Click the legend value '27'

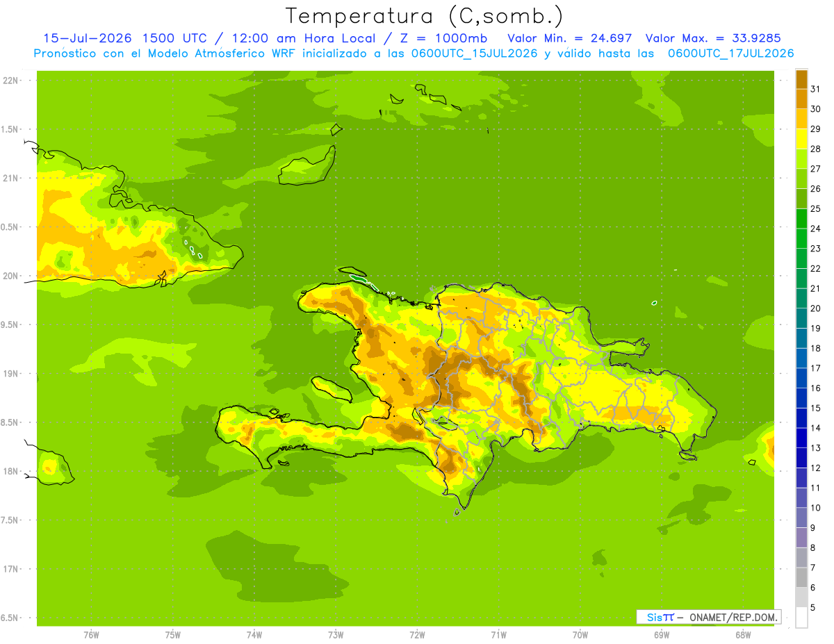(816, 169)
